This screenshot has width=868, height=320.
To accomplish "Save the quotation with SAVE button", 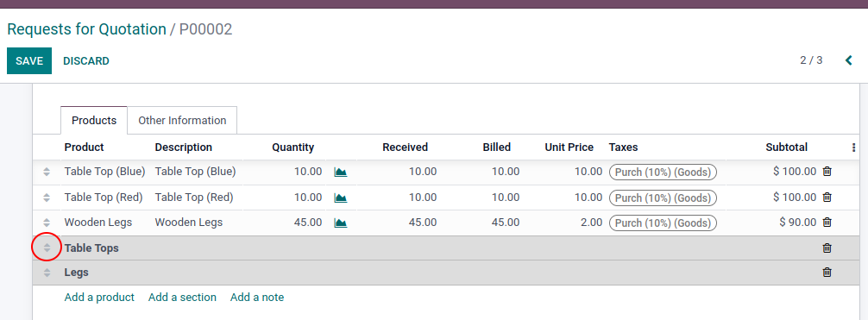I will point(29,61).
